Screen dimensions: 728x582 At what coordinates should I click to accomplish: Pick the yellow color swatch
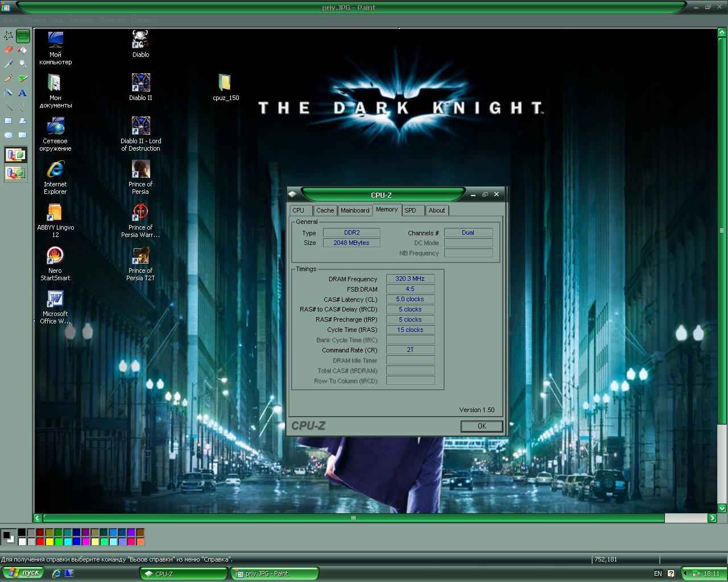(x=49, y=542)
